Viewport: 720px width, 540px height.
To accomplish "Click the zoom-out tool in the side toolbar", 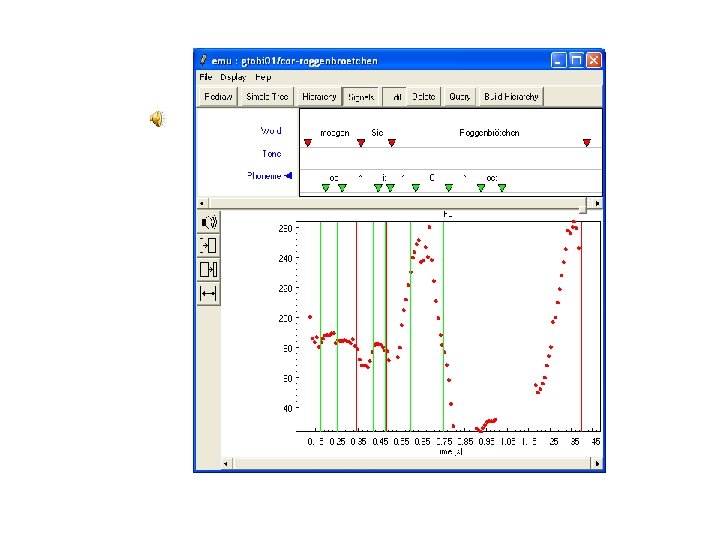I will coord(209,269).
